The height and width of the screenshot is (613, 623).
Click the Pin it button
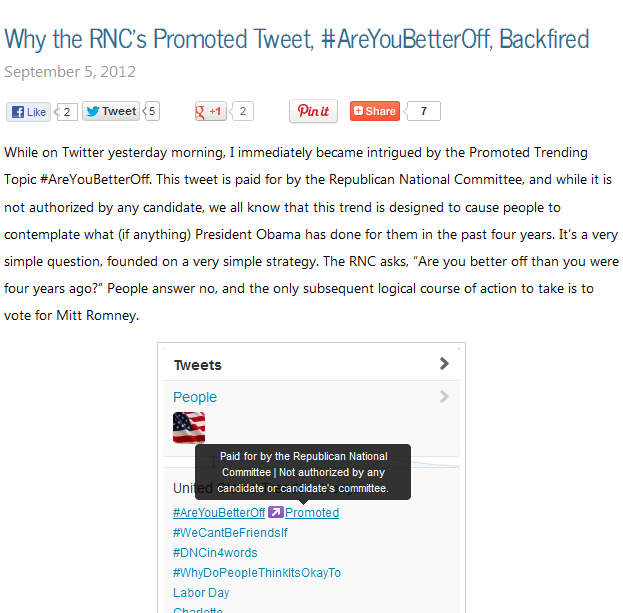point(313,111)
